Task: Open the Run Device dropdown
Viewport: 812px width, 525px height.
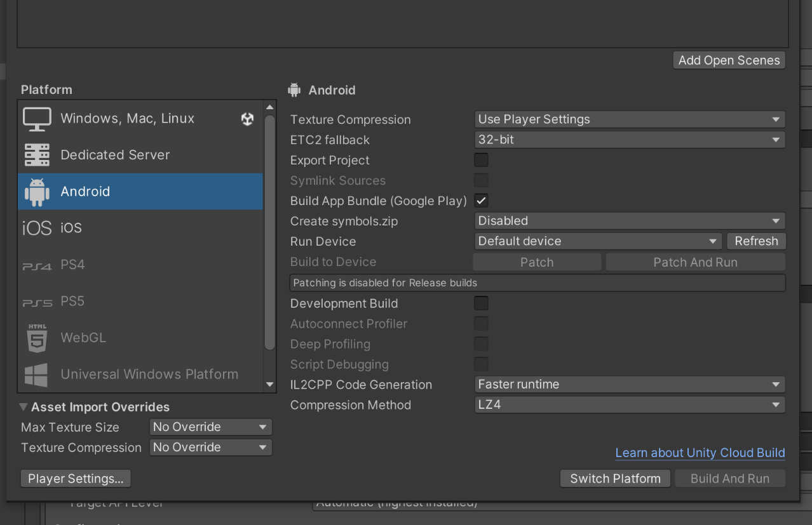Action: point(598,241)
